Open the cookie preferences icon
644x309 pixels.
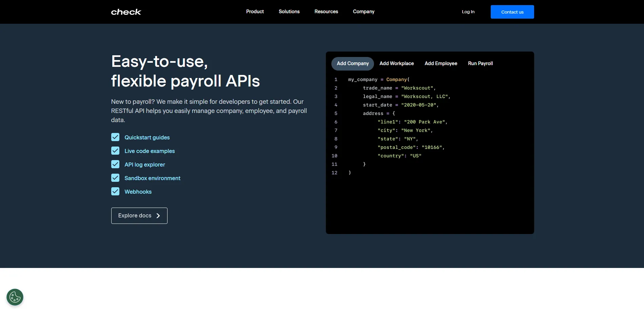tap(15, 297)
